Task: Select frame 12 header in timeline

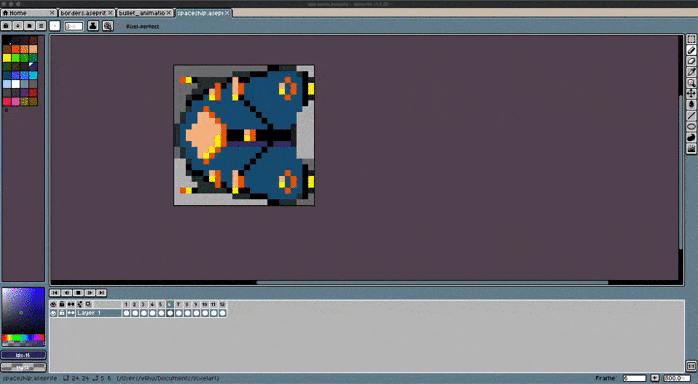Action: point(223,304)
